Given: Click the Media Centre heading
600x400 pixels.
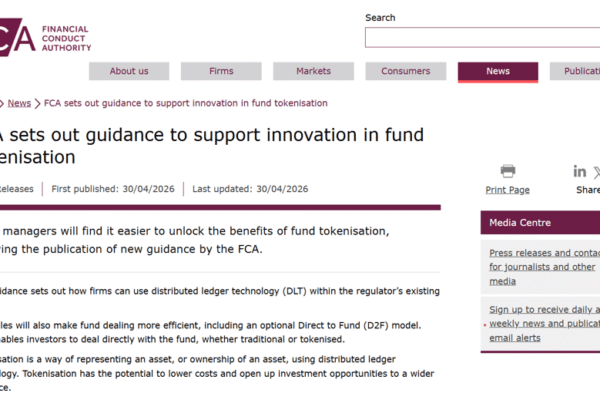Looking at the screenshot, I should click(x=520, y=223).
